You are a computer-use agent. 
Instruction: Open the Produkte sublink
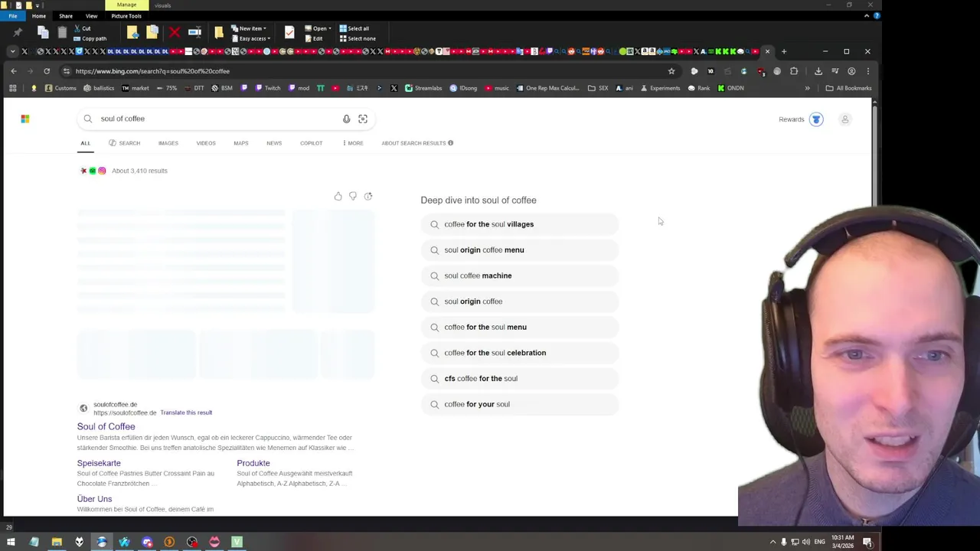coord(253,463)
